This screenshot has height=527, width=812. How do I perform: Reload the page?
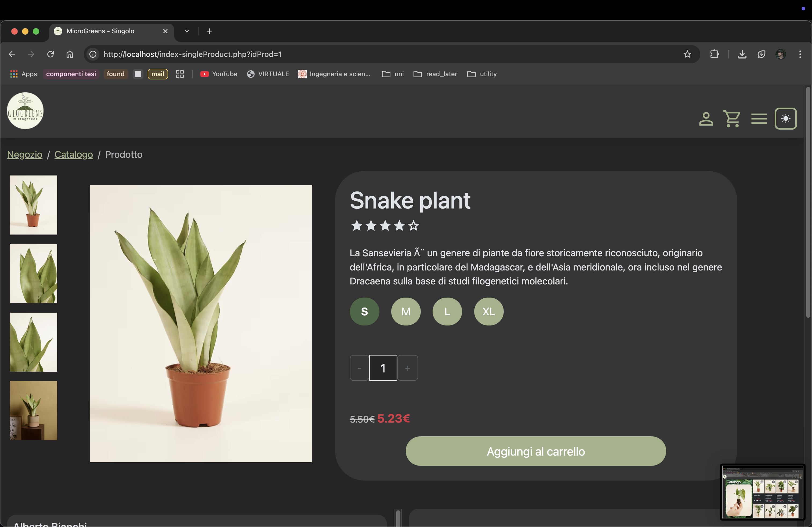50,54
